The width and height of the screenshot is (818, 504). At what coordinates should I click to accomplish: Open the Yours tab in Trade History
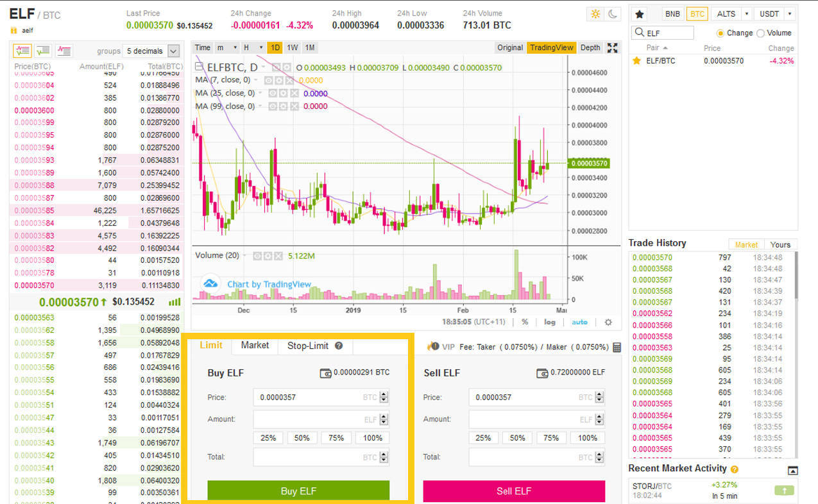click(x=780, y=244)
